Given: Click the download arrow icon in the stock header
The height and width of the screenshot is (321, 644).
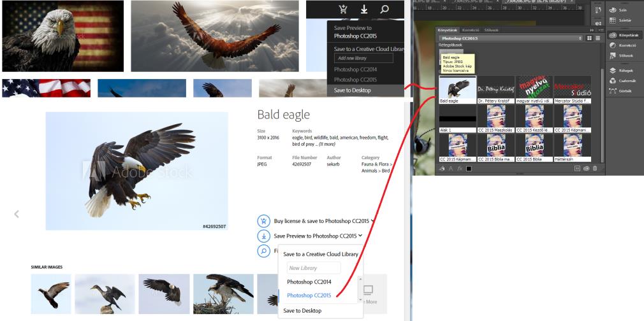Looking at the screenshot, I should (364, 9).
